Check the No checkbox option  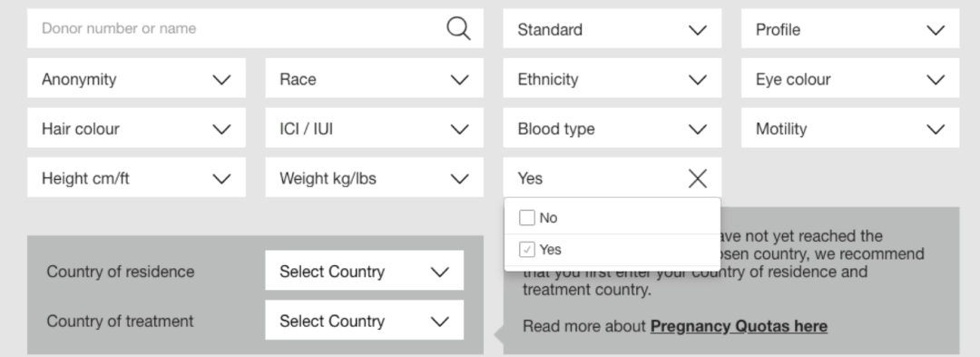(x=527, y=218)
